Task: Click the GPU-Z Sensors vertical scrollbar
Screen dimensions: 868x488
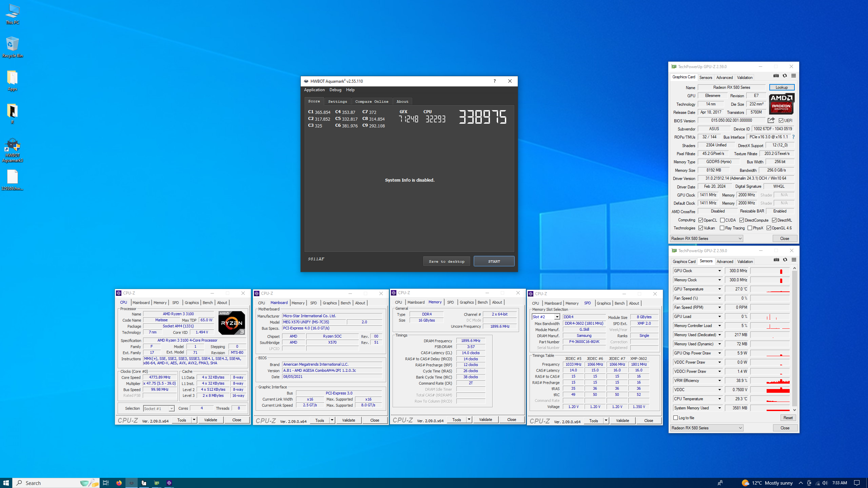Action: [794, 339]
